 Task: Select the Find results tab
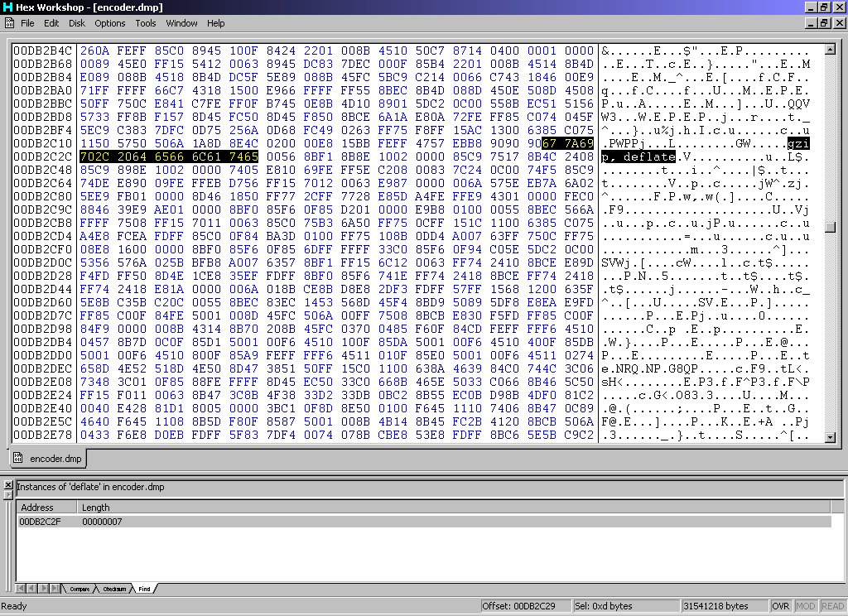click(x=144, y=589)
